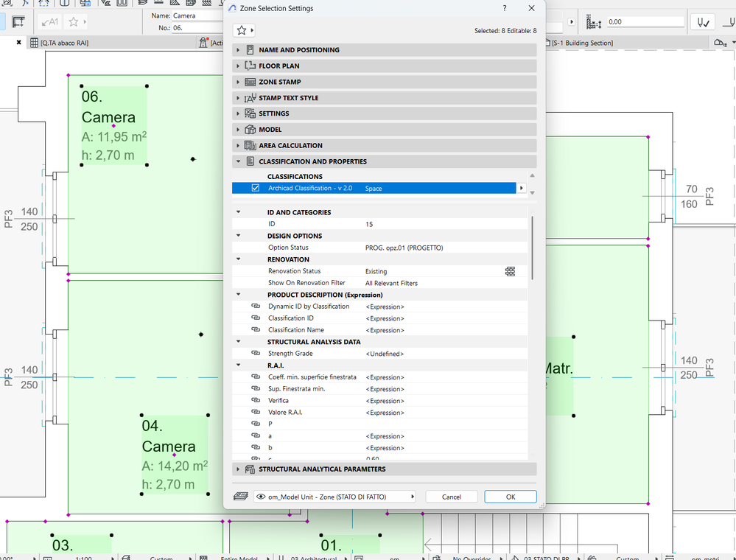The width and height of the screenshot is (736, 560).
Task: Click the layer icon next to om_Model Unit
Action: click(240, 496)
